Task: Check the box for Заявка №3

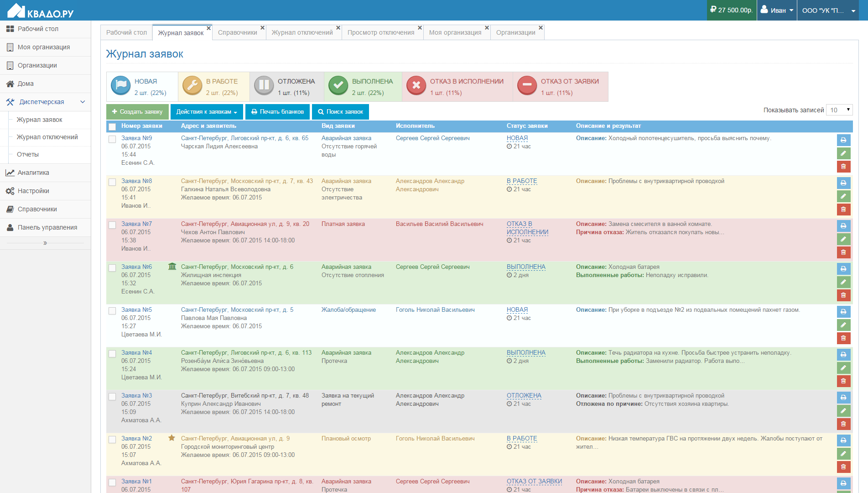Action: tap(112, 397)
